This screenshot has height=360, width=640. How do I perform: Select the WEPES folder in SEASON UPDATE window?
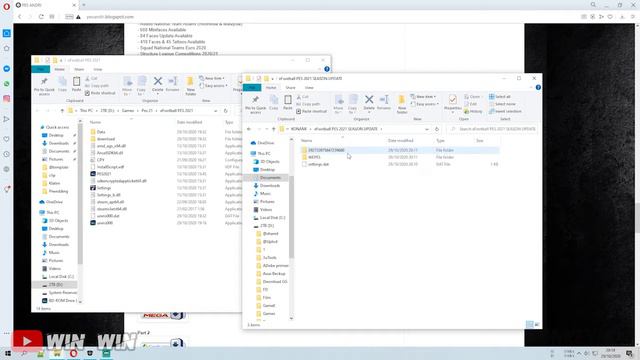pyautogui.click(x=314, y=157)
